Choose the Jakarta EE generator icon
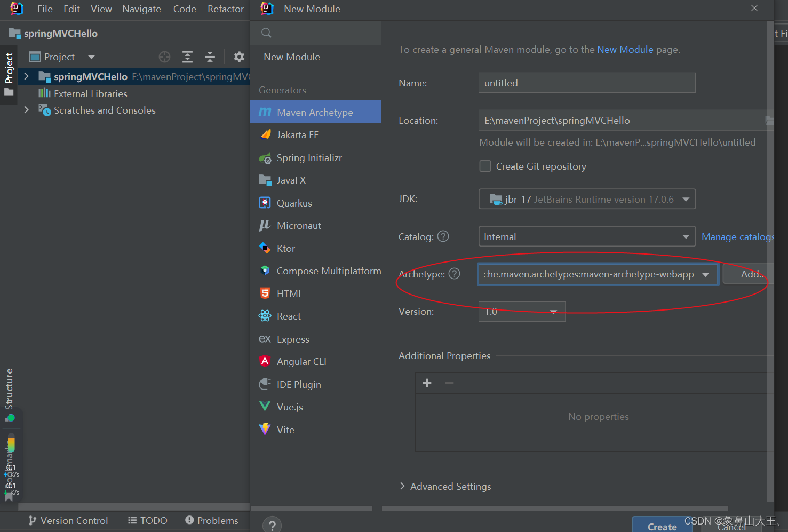This screenshot has width=788, height=532. (265, 134)
